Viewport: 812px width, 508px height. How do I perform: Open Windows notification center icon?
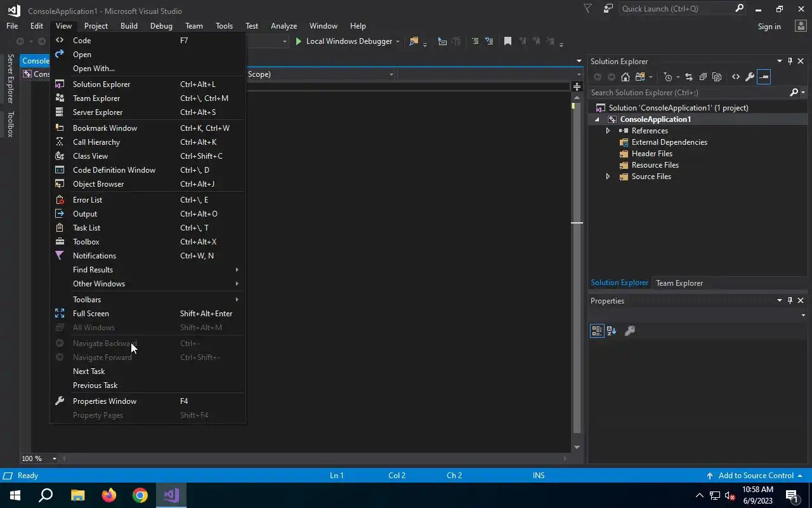click(792, 495)
